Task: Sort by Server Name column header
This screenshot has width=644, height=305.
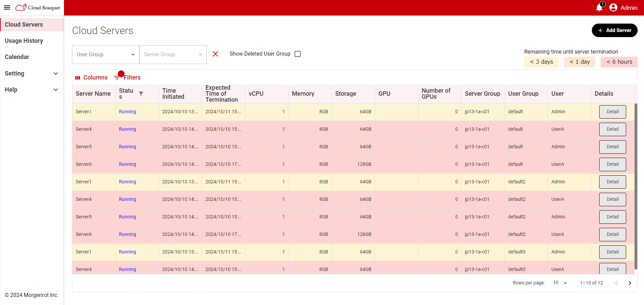Action: (x=93, y=94)
